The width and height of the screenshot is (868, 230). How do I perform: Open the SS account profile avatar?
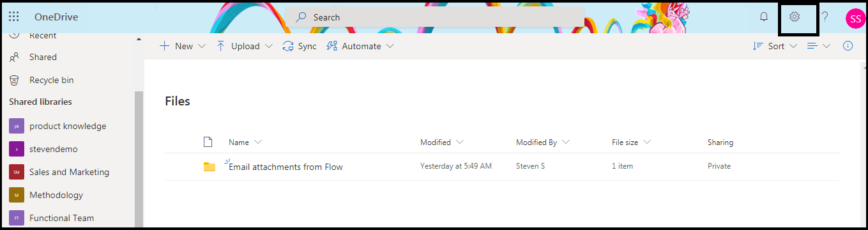(855, 18)
